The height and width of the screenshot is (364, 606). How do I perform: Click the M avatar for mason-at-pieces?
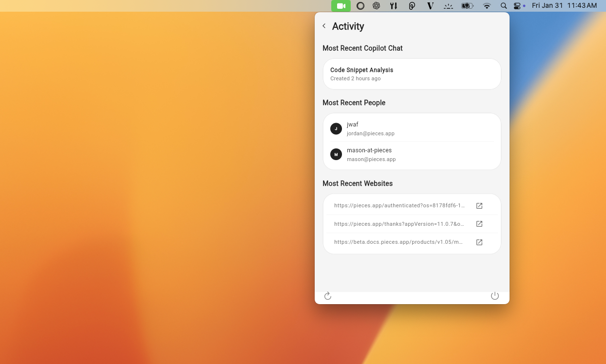[336, 154]
